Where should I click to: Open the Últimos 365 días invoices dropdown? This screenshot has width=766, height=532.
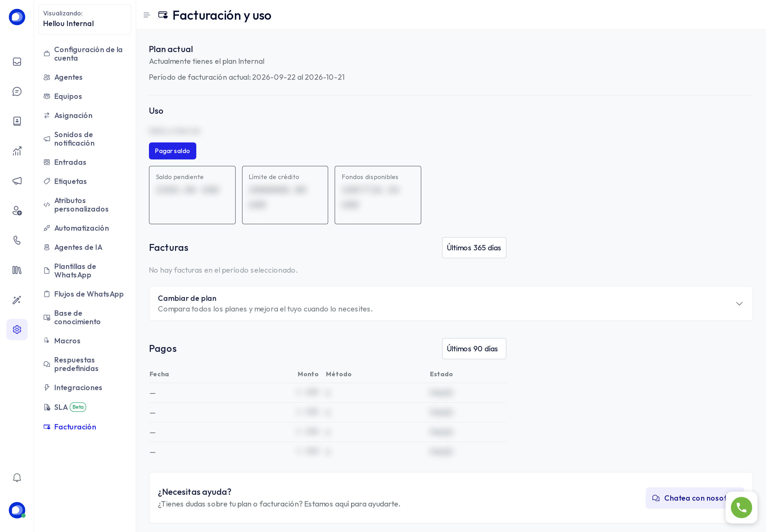[474, 248]
